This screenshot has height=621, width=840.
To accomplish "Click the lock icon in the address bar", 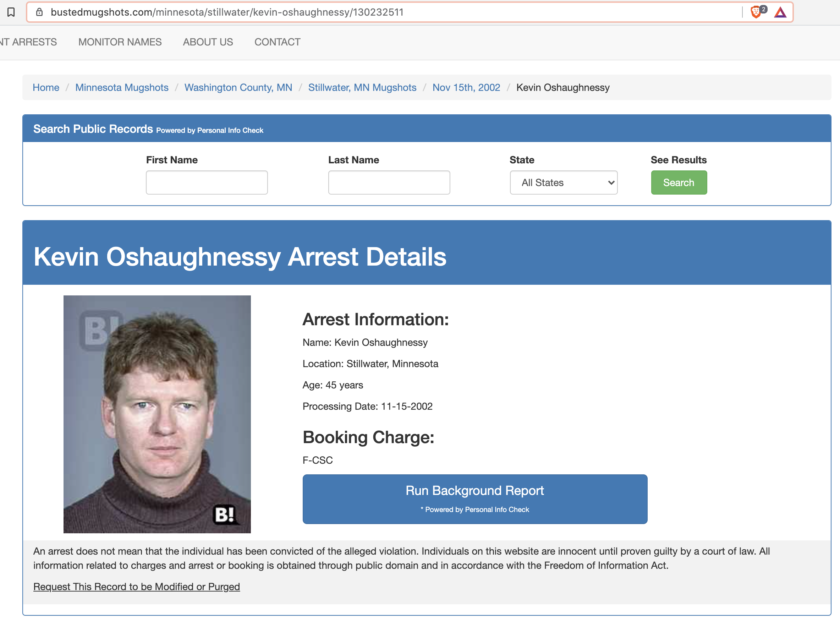I will [x=39, y=12].
